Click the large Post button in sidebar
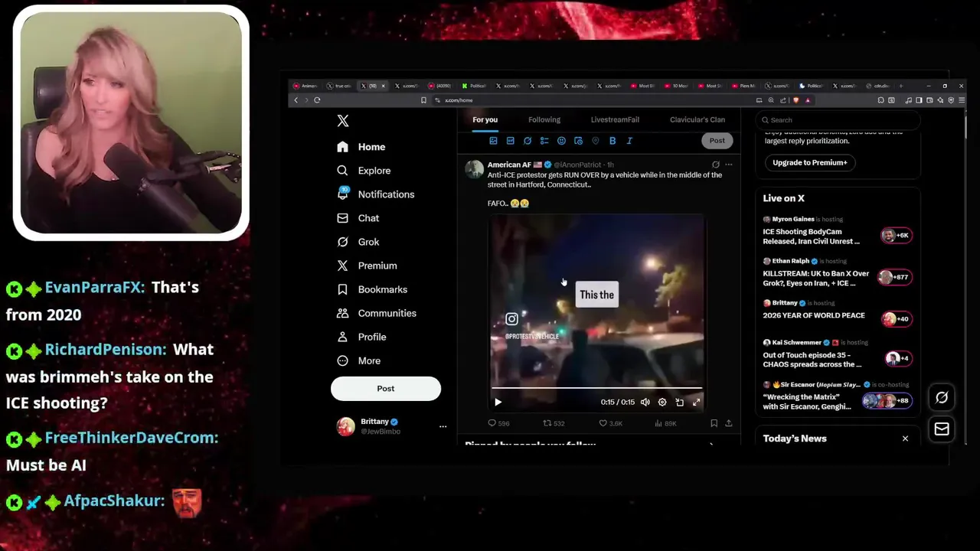The width and height of the screenshot is (980, 551). [x=386, y=389]
